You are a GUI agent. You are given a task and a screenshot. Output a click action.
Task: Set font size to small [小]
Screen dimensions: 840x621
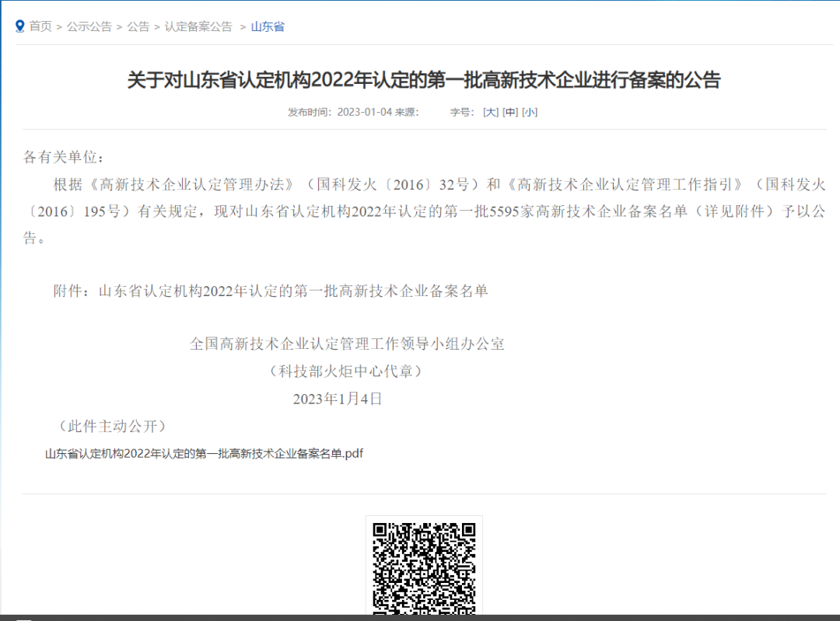(x=530, y=112)
